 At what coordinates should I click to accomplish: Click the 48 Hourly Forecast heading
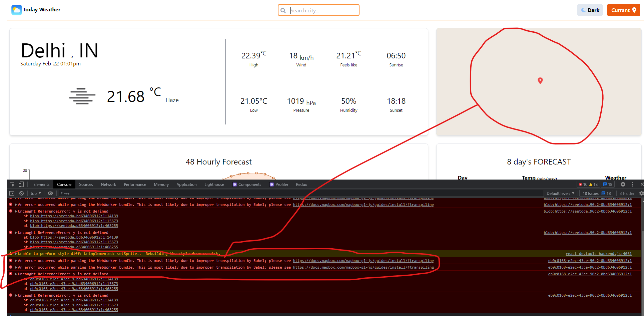219,162
